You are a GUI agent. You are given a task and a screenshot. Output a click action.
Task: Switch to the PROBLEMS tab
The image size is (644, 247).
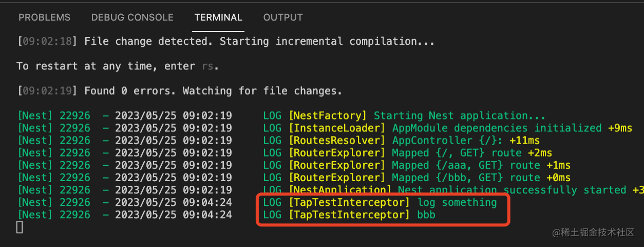click(44, 17)
